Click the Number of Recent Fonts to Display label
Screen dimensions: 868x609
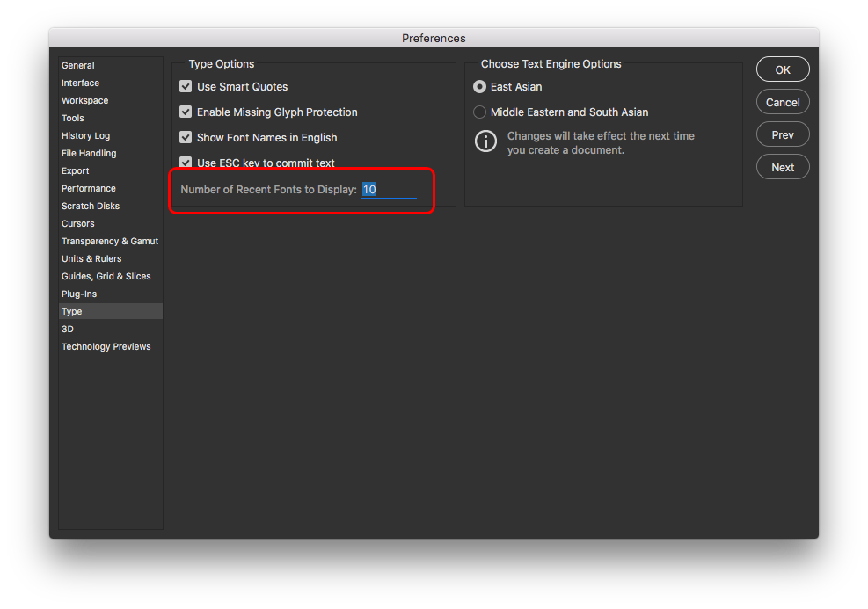[x=268, y=190]
